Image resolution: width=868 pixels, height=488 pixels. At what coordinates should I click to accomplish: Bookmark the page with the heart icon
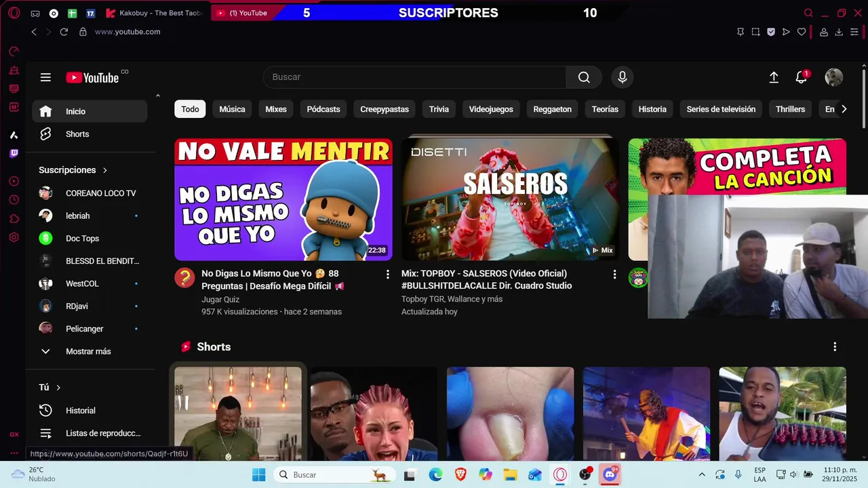[802, 32]
